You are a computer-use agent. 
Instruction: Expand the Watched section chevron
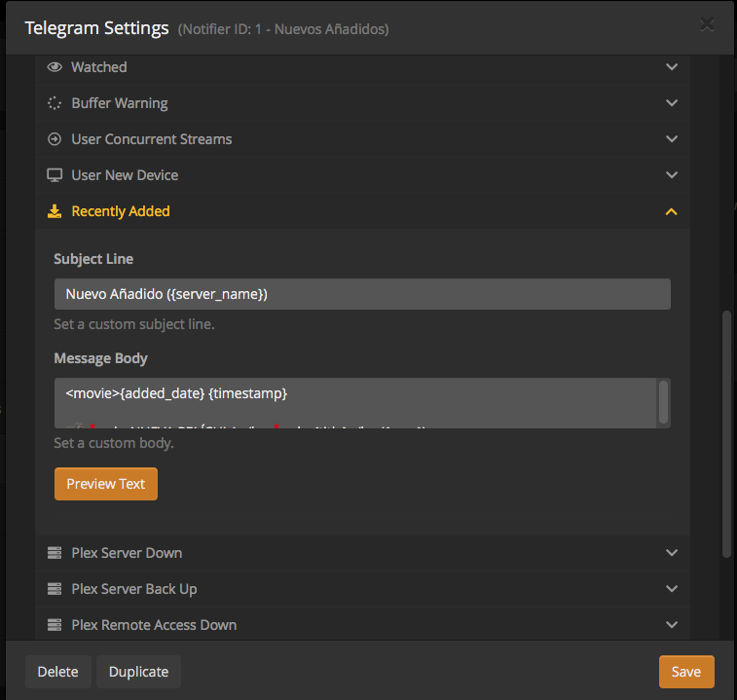point(671,67)
